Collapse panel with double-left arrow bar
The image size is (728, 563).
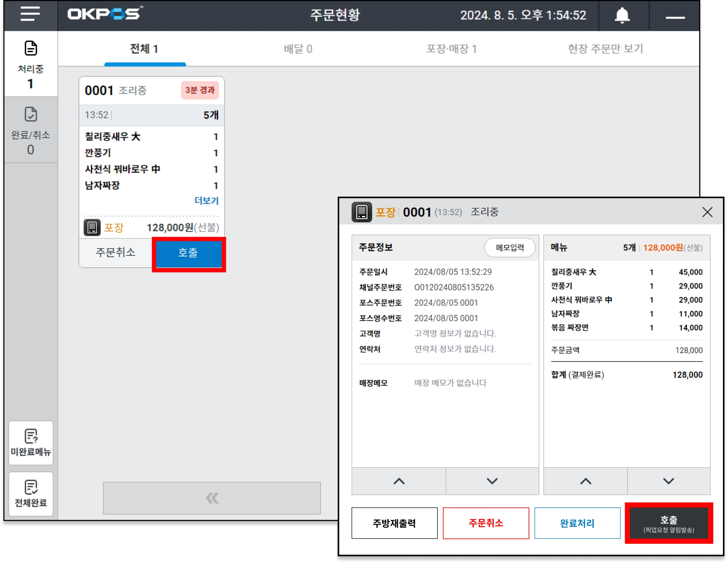coord(212,498)
